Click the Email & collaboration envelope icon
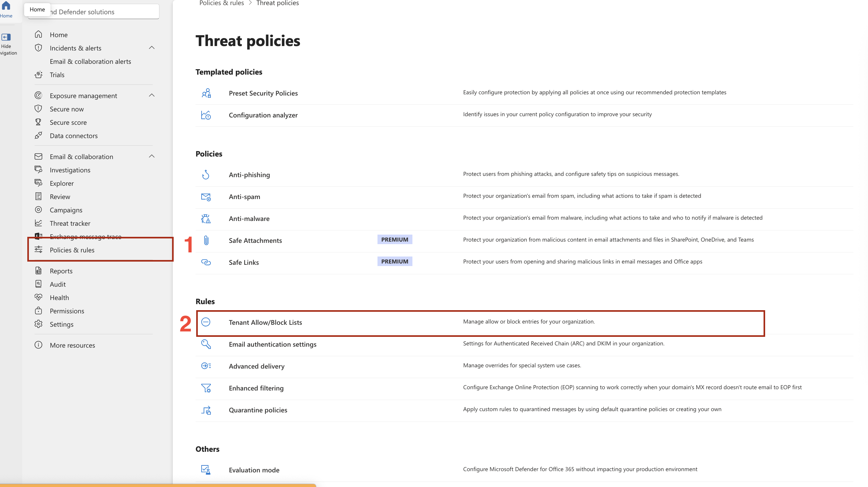 (x=38, y=157)
